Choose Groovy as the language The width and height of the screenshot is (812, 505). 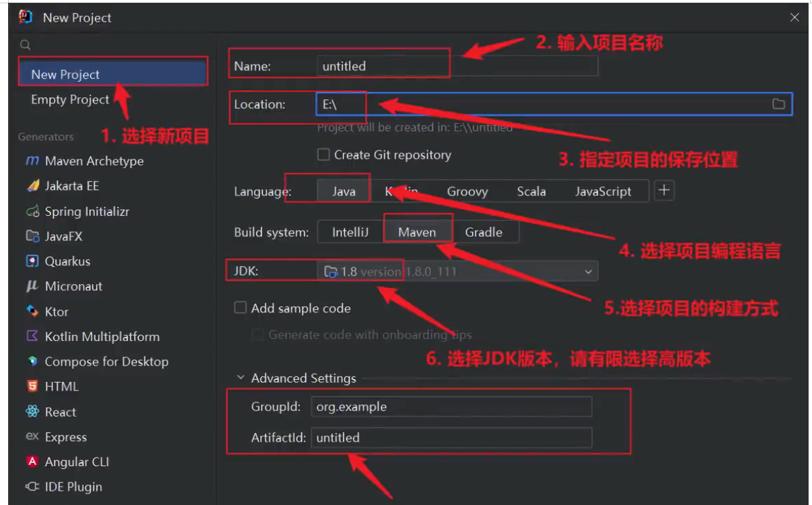(467, 191)
